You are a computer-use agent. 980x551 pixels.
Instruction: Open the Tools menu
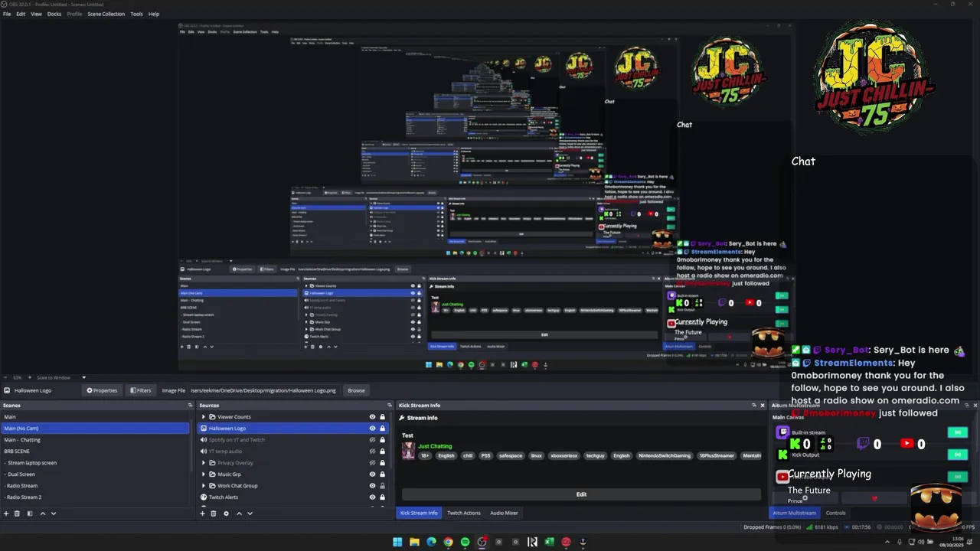[x=136, y=14]
